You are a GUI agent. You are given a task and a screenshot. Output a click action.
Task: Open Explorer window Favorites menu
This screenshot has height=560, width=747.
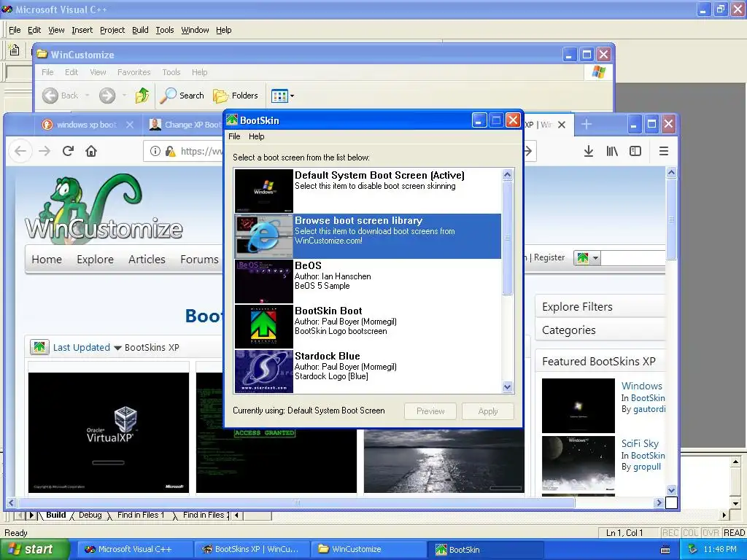pyautogui.click(x=134, y=72)
